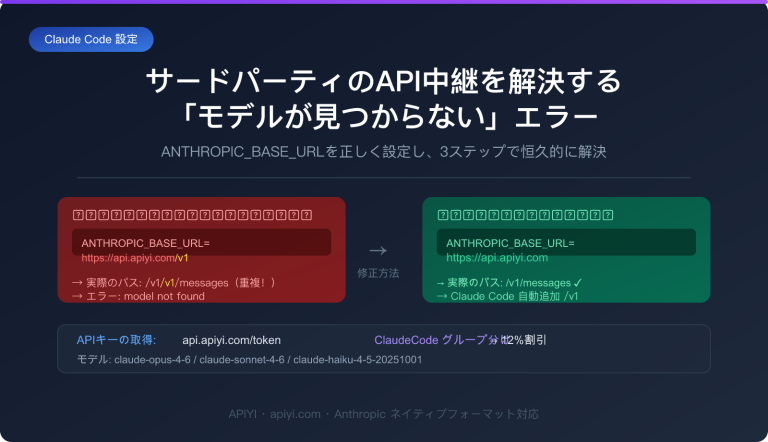The image size is (768, 442).
Task: Click the footer text starting APIYI · apiyi.com
Action: (384, 414)
